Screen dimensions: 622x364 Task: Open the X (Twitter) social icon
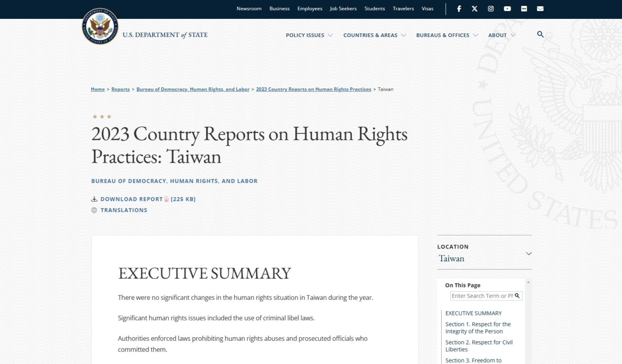coord(475,9)
